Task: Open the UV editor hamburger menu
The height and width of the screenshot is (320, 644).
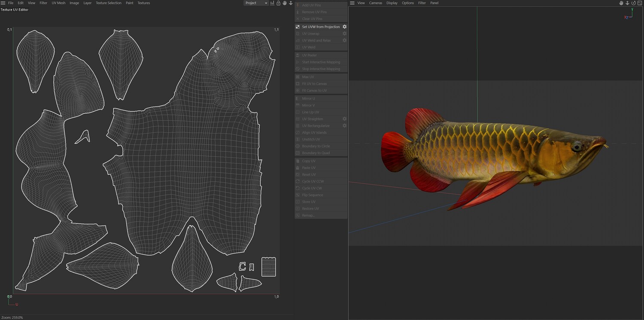Action: tap(3, 3)
